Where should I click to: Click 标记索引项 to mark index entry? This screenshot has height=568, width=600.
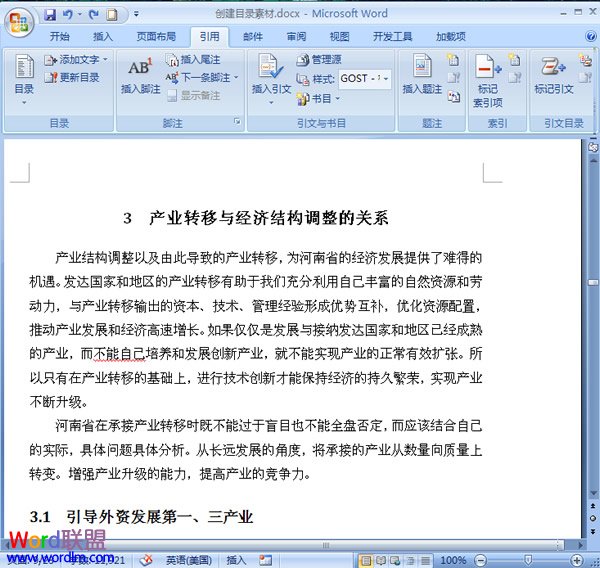[x=488, y=80]
